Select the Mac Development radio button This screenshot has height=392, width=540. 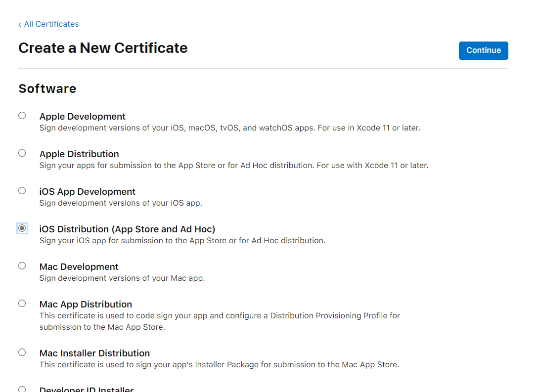(22, 266)
